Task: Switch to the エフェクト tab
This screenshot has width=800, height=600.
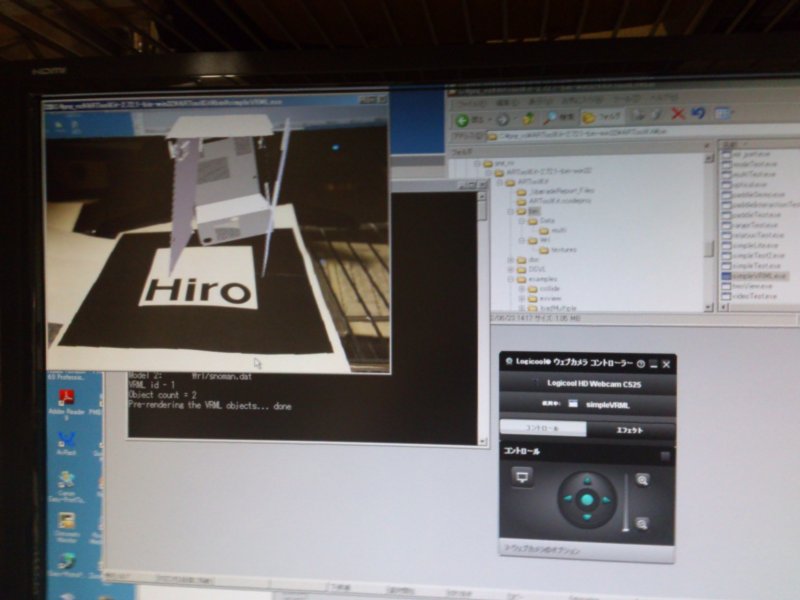Action: (631, 430)
